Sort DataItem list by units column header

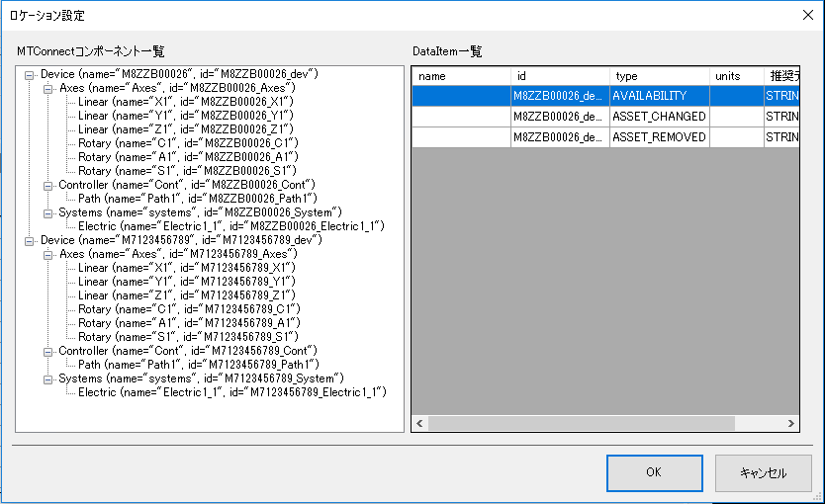click(x=737, y=76)
